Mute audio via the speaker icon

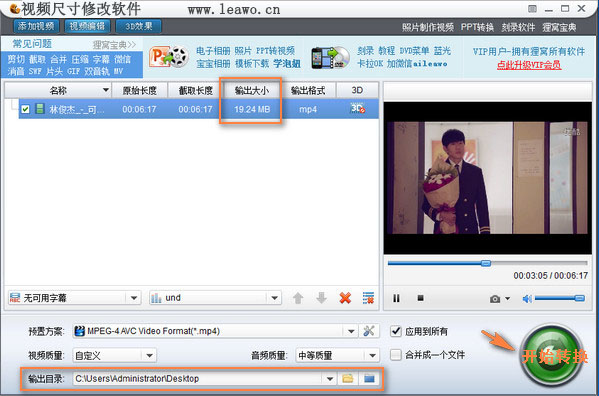(527, 299)
